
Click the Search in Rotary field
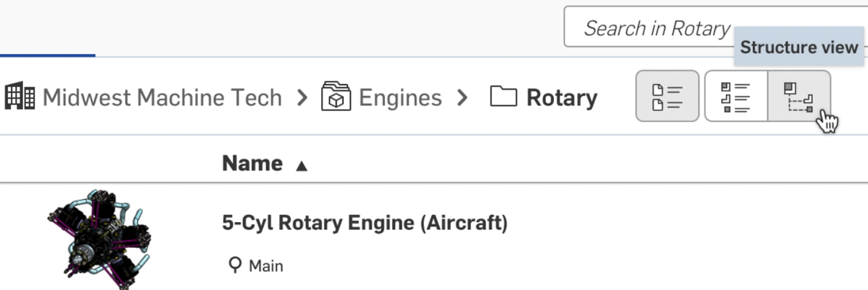651,28
